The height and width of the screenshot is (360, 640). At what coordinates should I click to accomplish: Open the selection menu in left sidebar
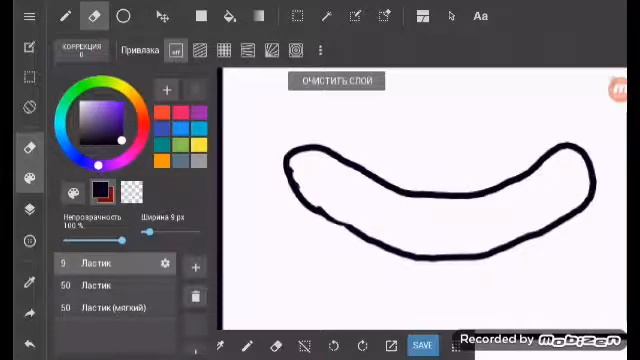(29, 77)
